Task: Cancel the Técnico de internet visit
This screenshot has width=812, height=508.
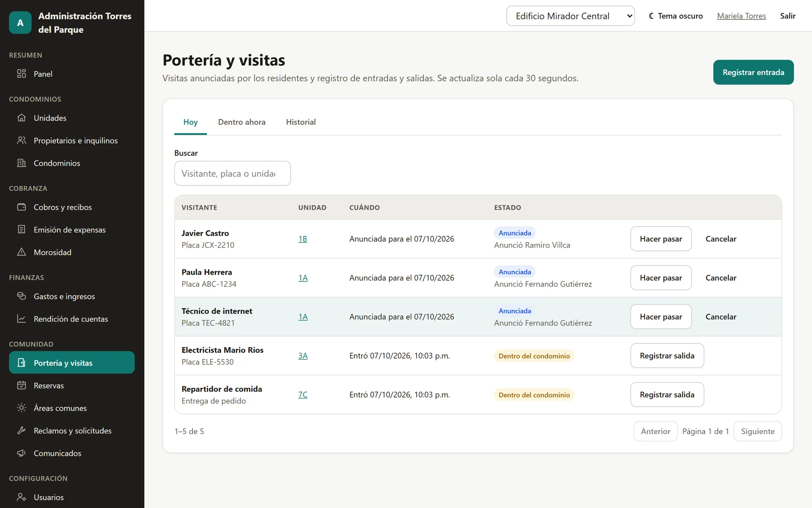Action: 721,317
